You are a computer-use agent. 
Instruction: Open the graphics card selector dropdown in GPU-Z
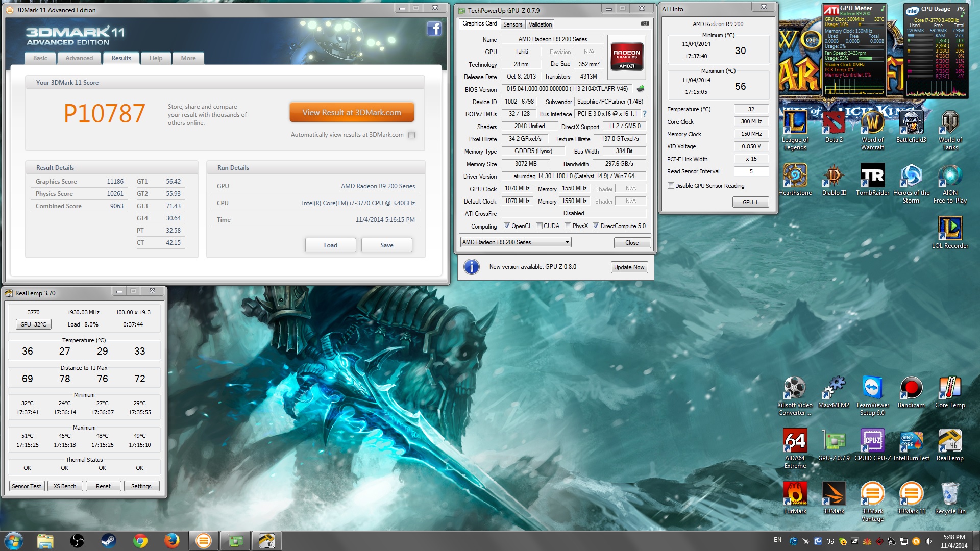click(567, 242)
